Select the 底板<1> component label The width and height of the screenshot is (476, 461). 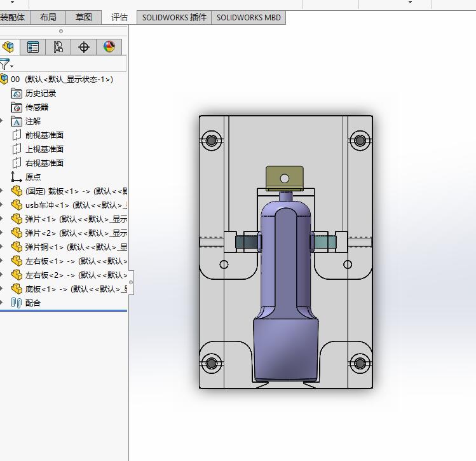(x=76, y=289)
